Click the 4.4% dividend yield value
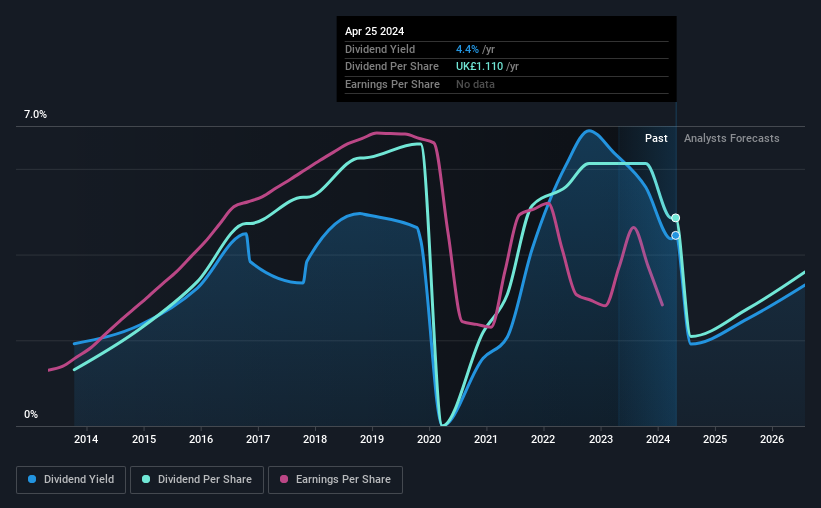Screen dimensions: 821x508 (467, 49)
